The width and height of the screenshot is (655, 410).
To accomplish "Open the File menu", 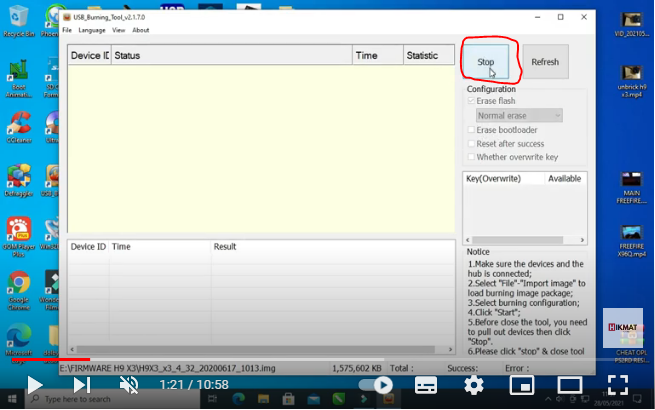I will [x=67, y=30].
